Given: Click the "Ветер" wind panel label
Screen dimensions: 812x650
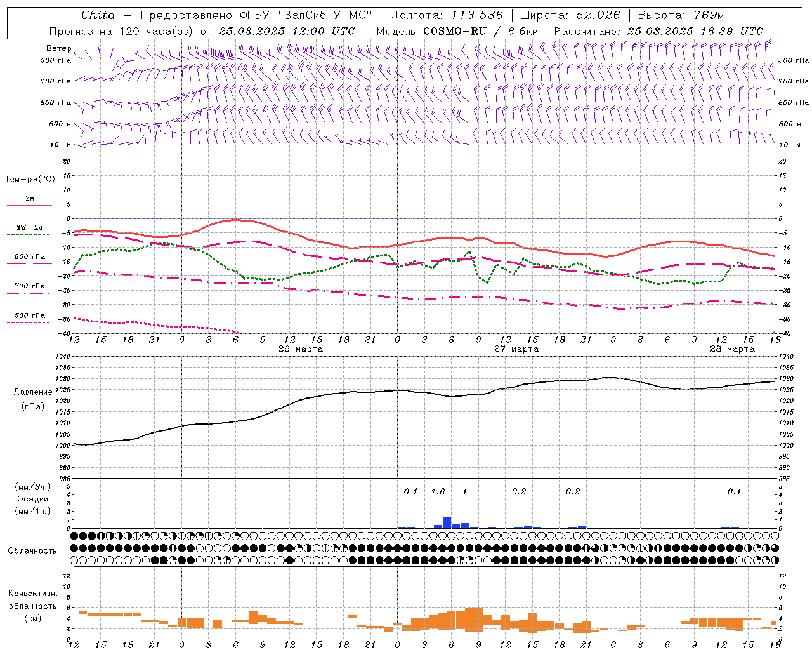Looking at the screenshot, I should (x=58, y=48).
